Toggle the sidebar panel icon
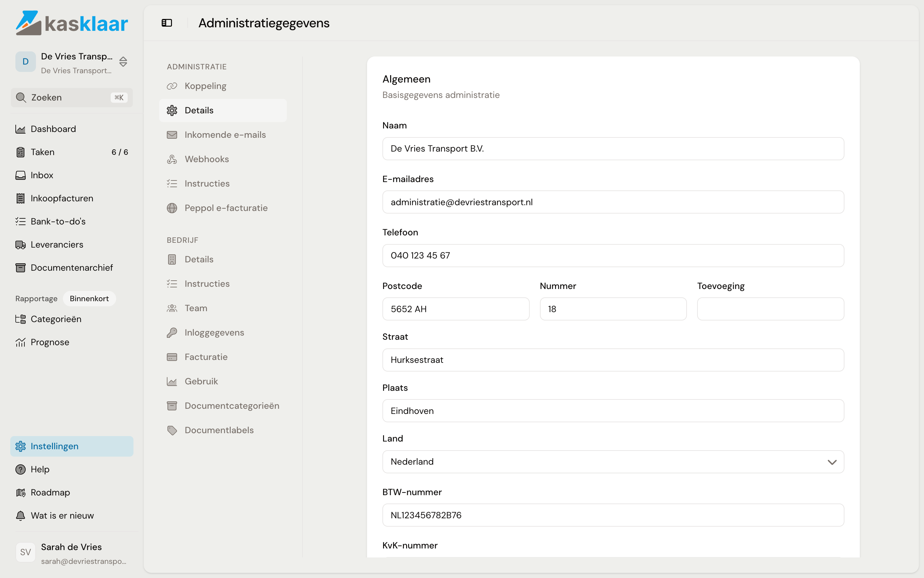Viewport: 924px width, 578px height. (167, 23)
